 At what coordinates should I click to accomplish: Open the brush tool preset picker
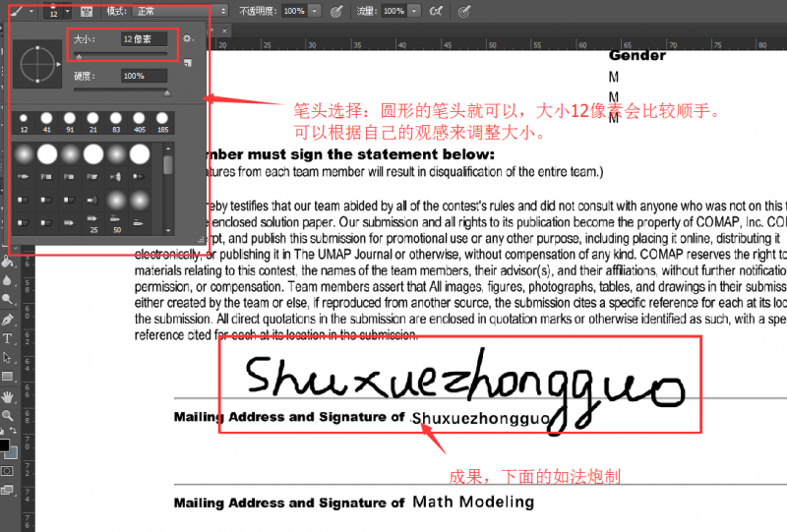[x=20, y=10]
